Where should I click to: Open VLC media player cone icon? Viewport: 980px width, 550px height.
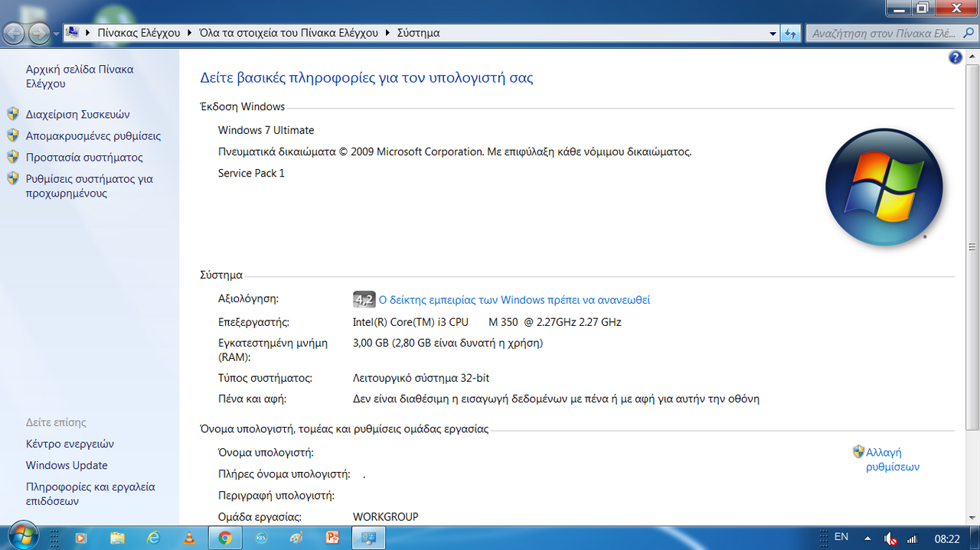pos(189,538)
